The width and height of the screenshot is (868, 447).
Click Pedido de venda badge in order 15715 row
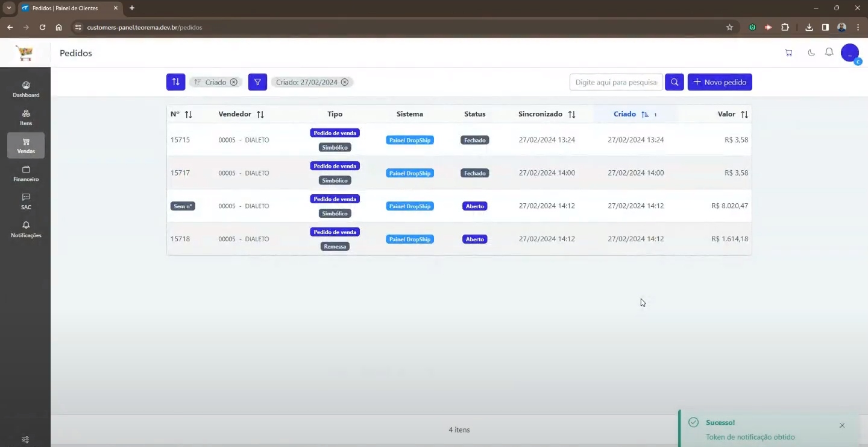[335, 133]
